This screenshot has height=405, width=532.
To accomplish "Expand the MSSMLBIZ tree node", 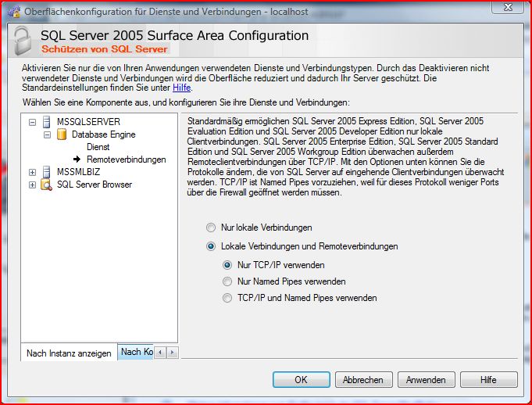I will click(x=32, y=172).
